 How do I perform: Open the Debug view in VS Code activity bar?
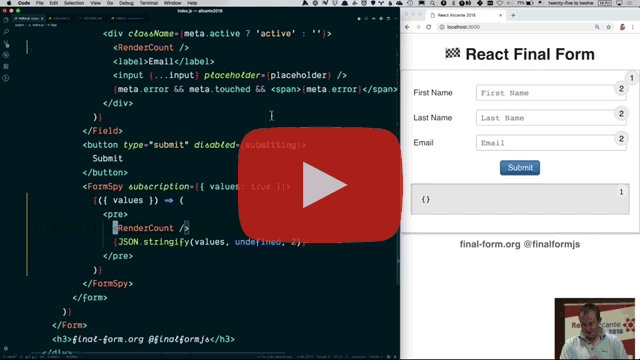click(6, 55)
